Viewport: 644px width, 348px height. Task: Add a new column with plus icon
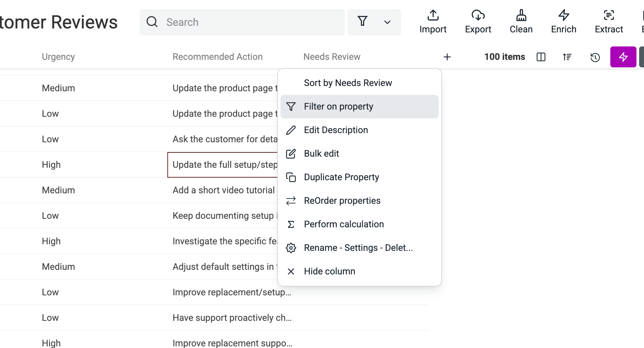tap(447, 57)
